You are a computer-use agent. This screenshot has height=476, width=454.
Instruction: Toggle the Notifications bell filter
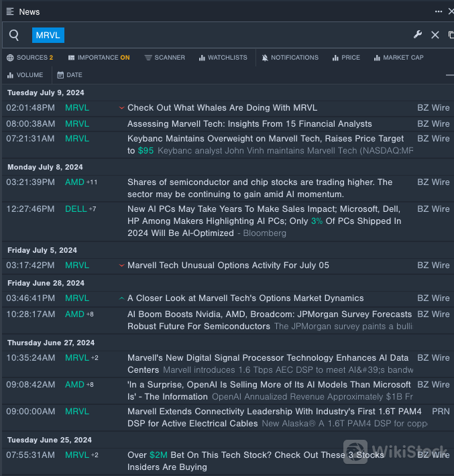(290, 58)
